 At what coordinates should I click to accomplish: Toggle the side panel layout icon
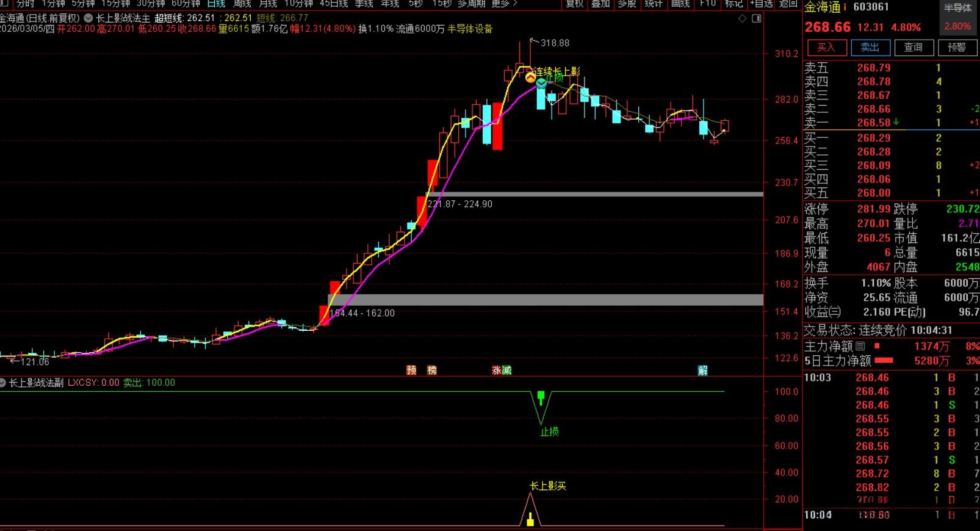tap(757, 19)
